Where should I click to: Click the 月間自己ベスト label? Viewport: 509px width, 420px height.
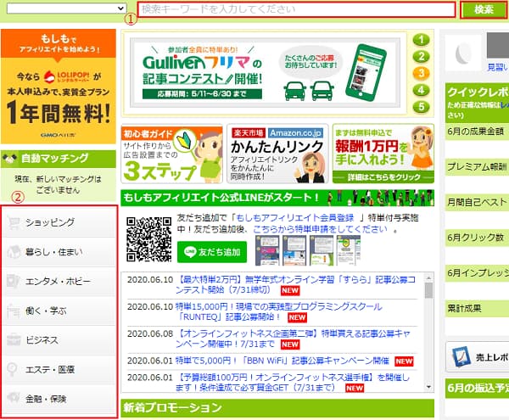click(477, 202)
